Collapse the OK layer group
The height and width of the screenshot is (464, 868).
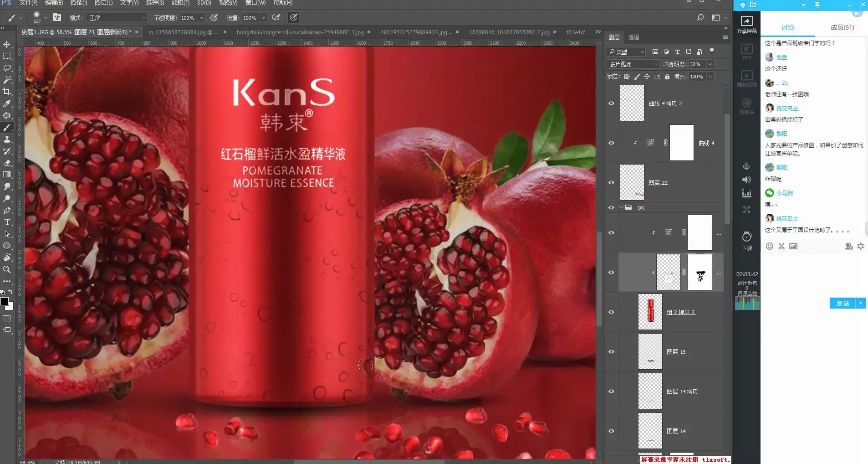621,207
